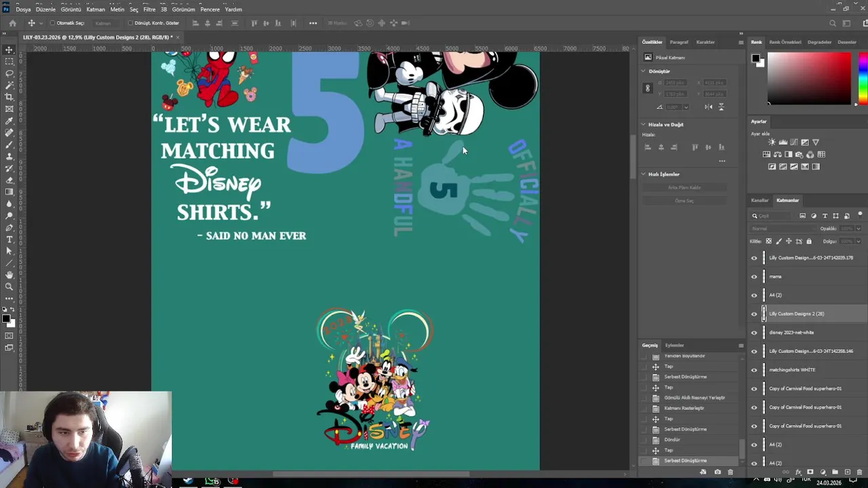Enable Dönüşt. Kontr. Göster checkbox
868x488 pixels.
130,23
